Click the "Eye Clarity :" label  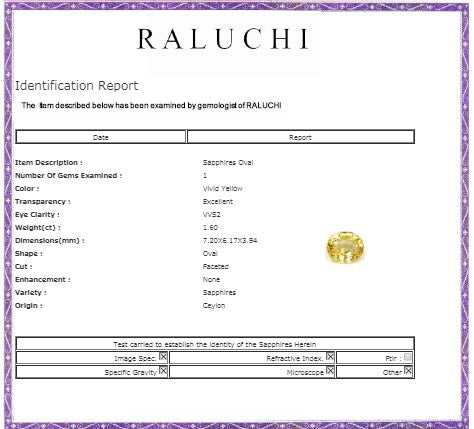[x=37, y=215]
